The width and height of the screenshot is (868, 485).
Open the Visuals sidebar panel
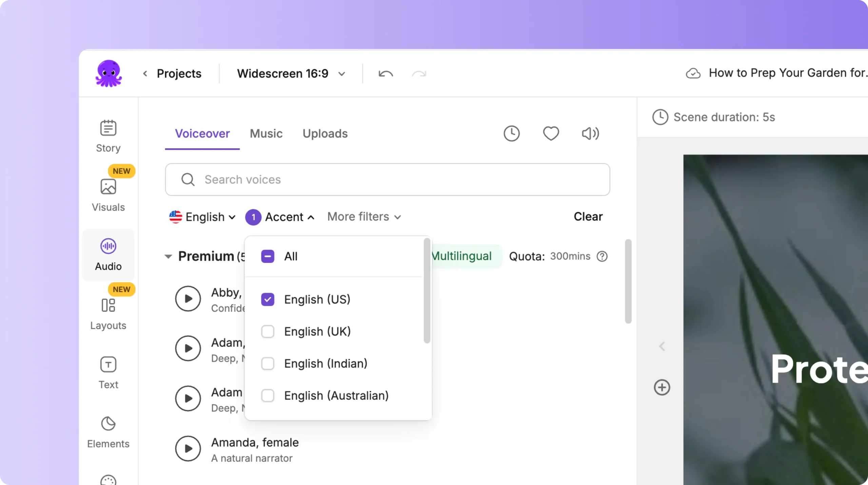coord(108,195)
